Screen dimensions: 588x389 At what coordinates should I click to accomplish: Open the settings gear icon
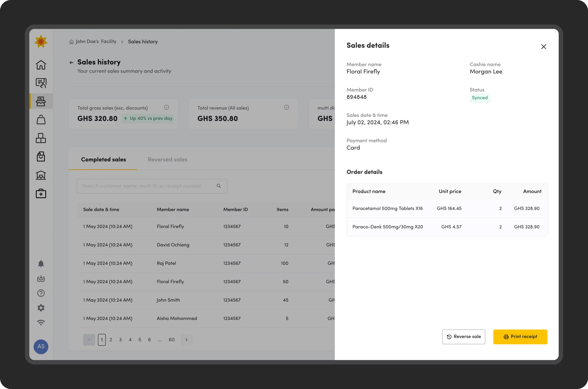[41, 308]
